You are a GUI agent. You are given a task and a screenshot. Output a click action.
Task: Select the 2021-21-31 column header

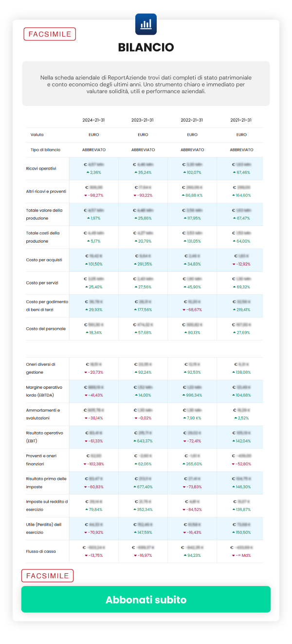pyautogui.click(x=241, y=120)
